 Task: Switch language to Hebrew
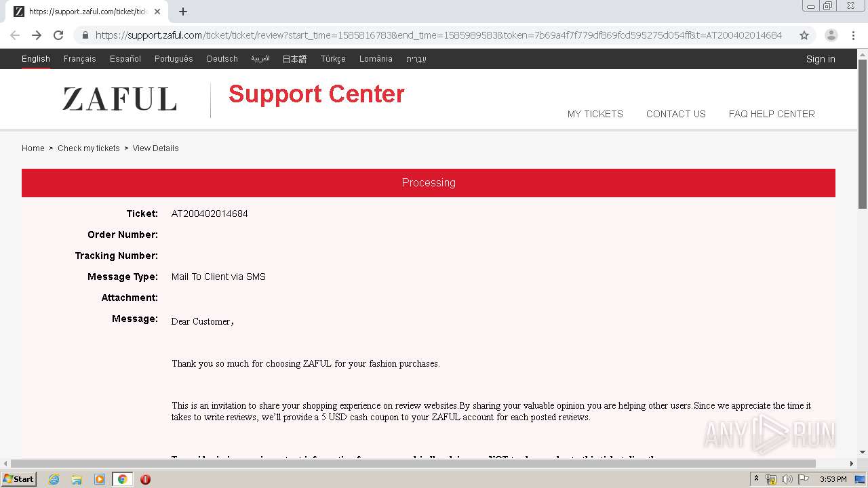point(416,59)
